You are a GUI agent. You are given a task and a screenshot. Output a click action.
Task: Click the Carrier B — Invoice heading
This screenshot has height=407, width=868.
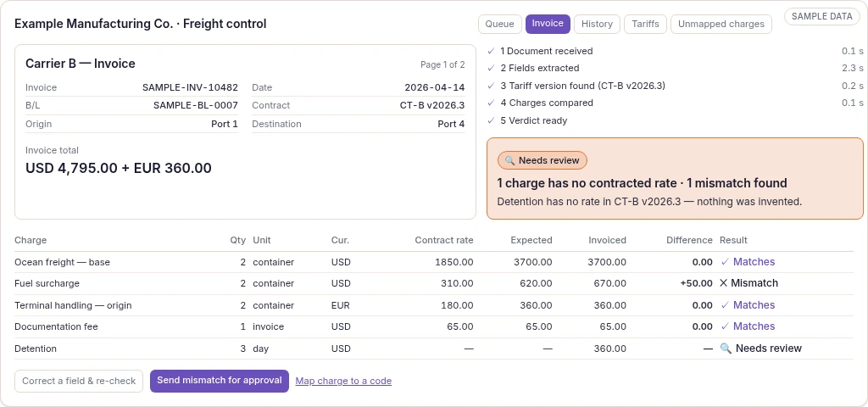tap(81, 64)
